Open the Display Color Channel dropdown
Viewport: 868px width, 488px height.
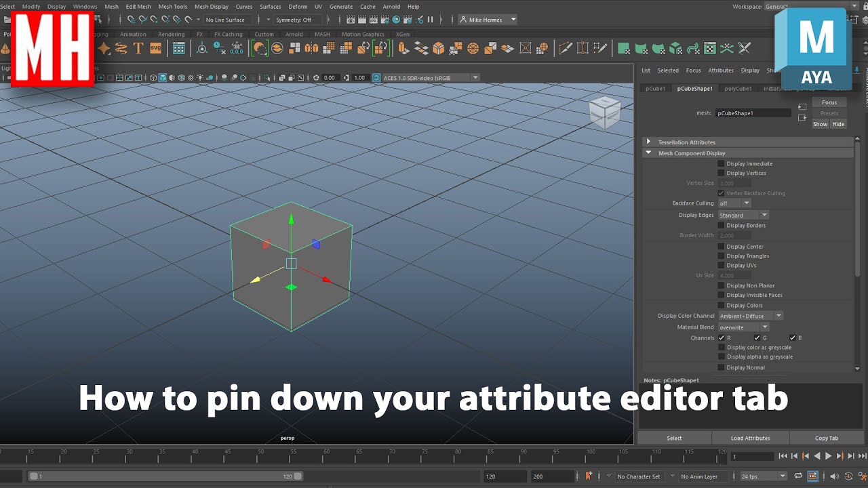click(751, 316)
